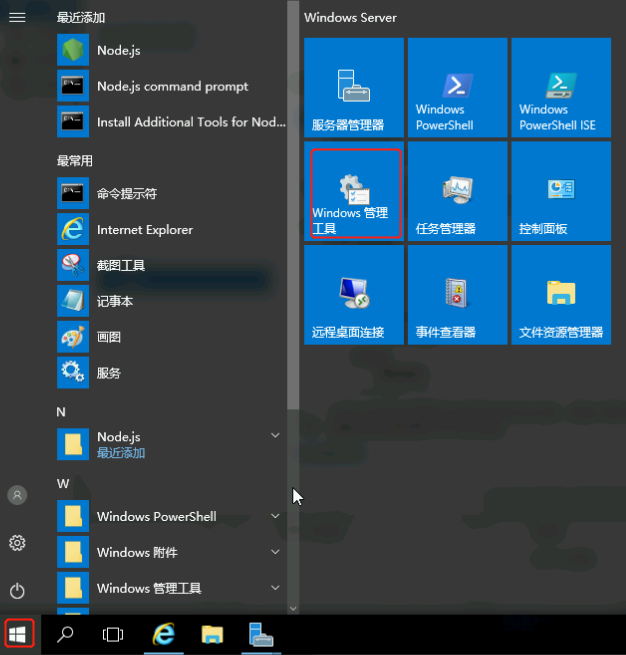Image resolution: width=626 pixels, height=655 pixels.
Task: Click the 最常用 section header
Action: tap(74, 160)
